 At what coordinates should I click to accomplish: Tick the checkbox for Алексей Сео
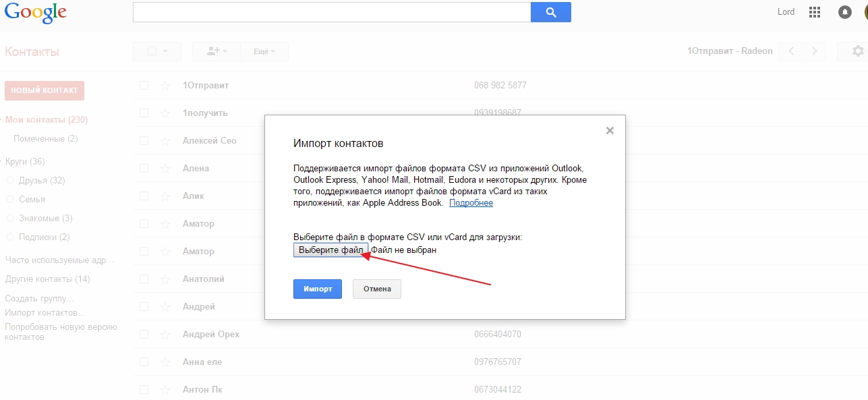(144, 141)
